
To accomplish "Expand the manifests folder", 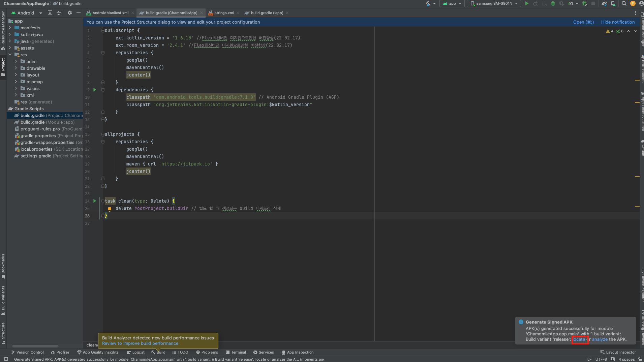I will [x=10, y=28].
